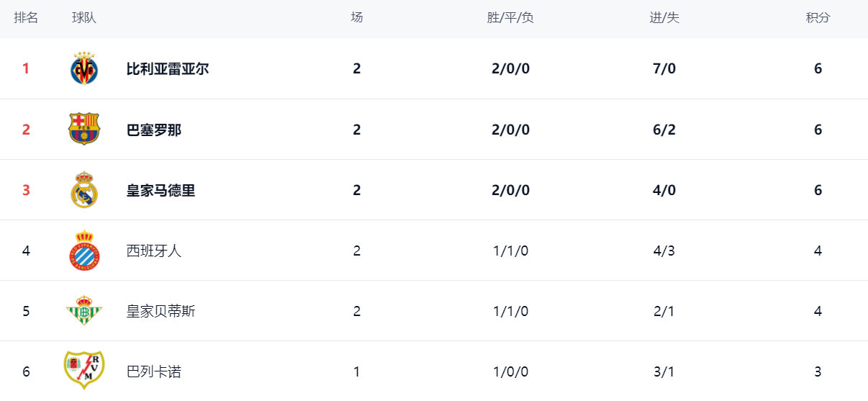Click Villarreal's 7/0 goals record
This screenshot has height=401, width=868.
(x=664, y=69)
